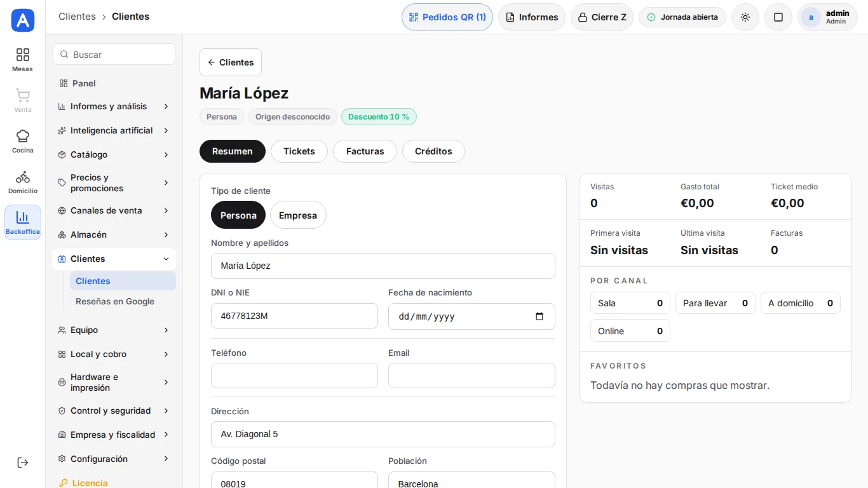Expand Hardware e impresión section
Screen dimensions: 868x488
coord(114,383)
